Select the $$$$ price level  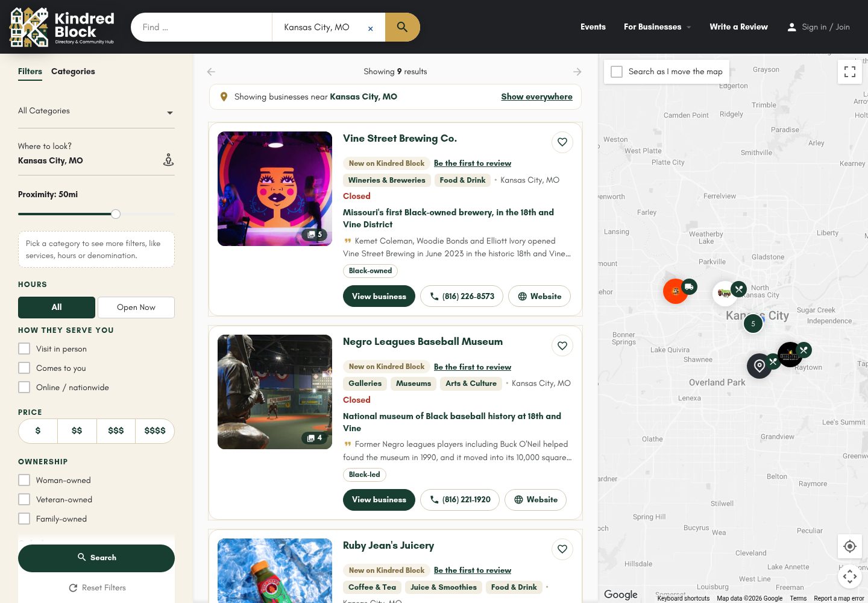click(x=155, y=431)
